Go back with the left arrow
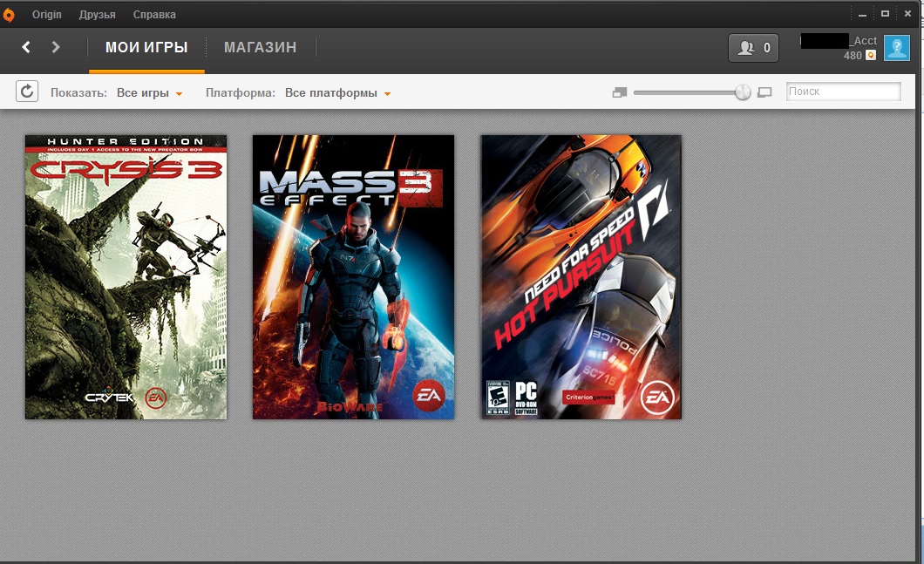This screenshot has height=564, width=924. (x=26, y=47)
